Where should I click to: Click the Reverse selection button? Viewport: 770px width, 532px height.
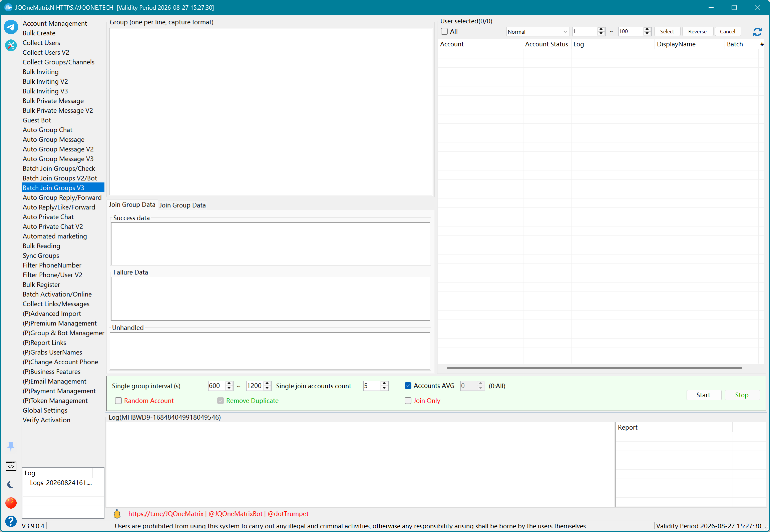tap(698, 32)
